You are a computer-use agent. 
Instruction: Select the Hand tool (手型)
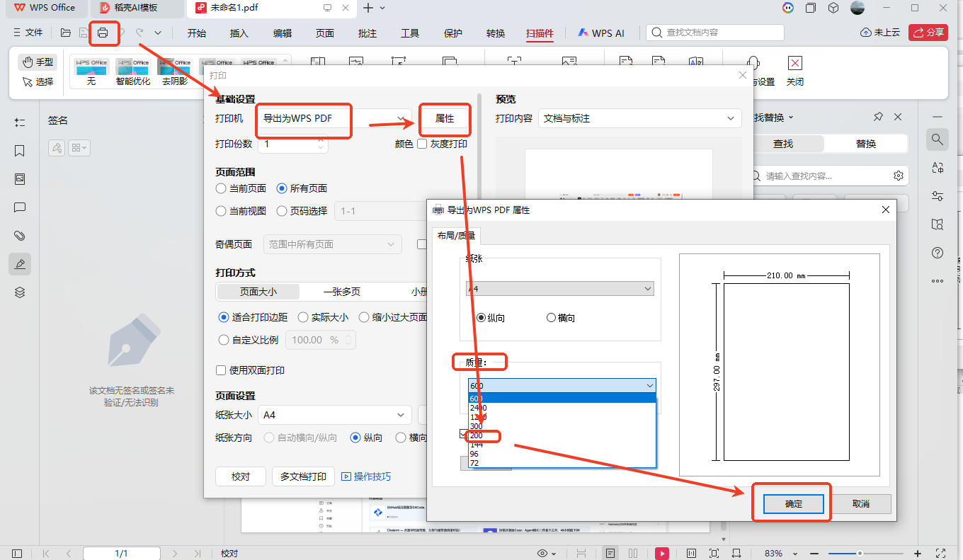pyautogui.click(x=38, y=62)
